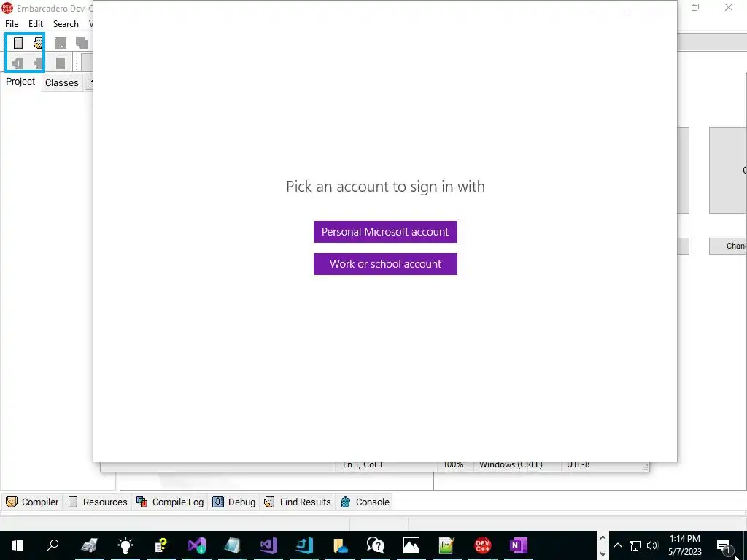The height and width of the screenshot is (560, 747).
Task: Open the network status tray icon
Action: tap(635, 545)
